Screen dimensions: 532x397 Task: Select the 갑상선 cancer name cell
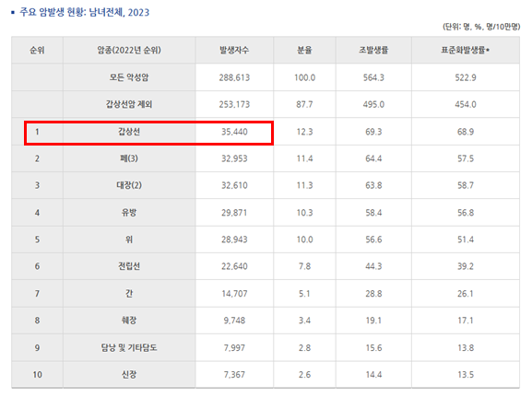point(129,132)
